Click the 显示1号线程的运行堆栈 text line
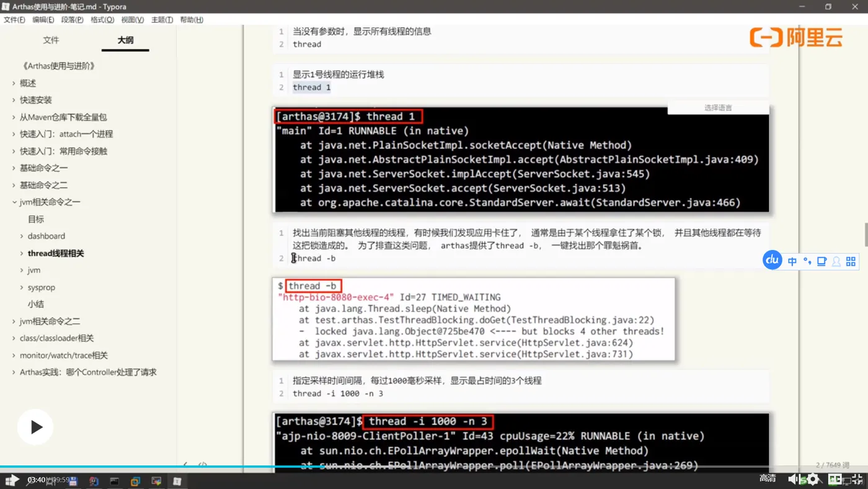The height and width of the screenshot is (489, 868). point(339,74)
